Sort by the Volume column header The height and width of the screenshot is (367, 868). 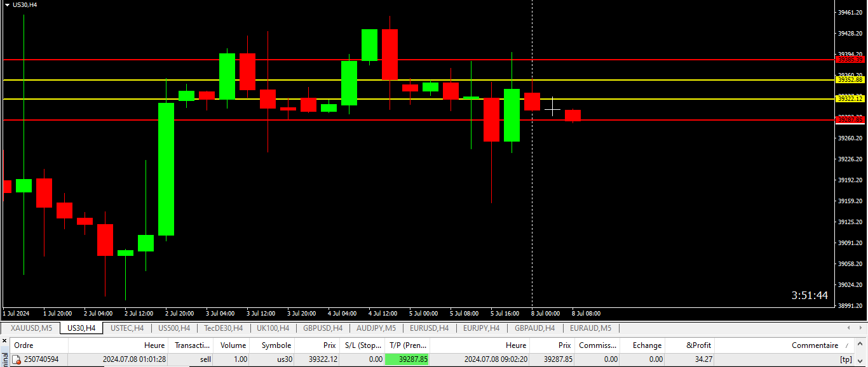tap(232, 345)
